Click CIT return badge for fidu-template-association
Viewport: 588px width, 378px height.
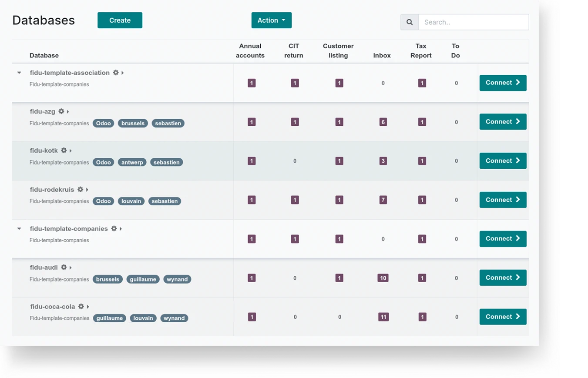(295, 83)
